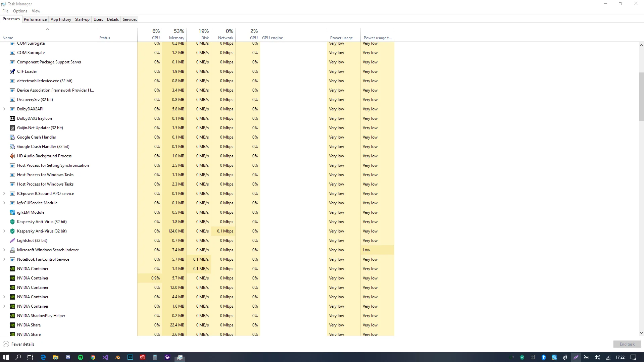Click the DolbyDAX2TrayIcon process icon

coord(12,118)
